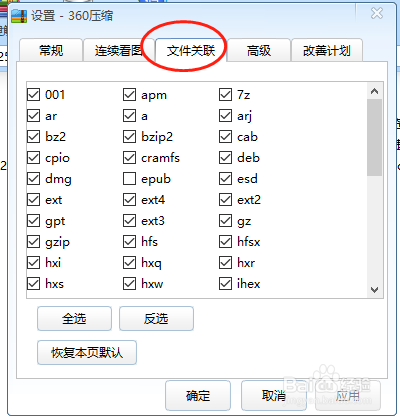
Task: Click the 全选 button
Action: [x=74, y=319]
